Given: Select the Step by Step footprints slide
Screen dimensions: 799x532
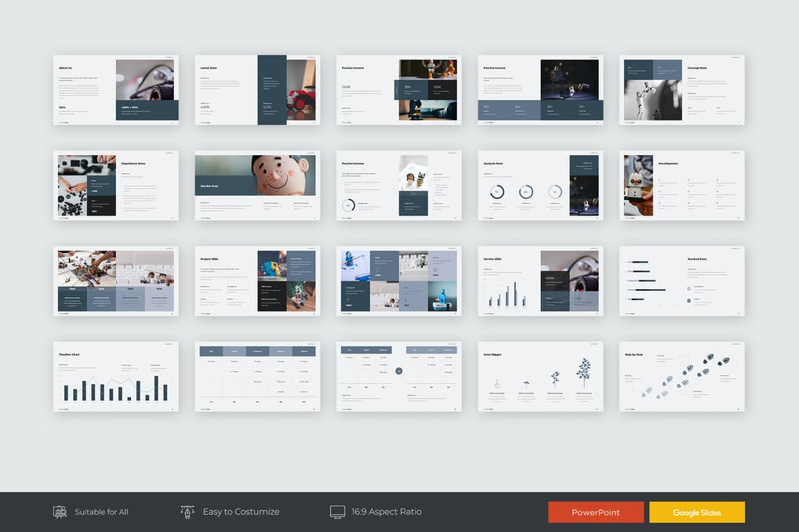Looking at the screenshot, I should (x=681, y=377).
